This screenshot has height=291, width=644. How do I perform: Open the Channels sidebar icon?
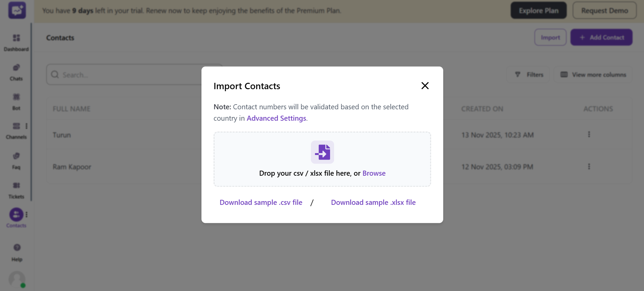coord(16,126)
